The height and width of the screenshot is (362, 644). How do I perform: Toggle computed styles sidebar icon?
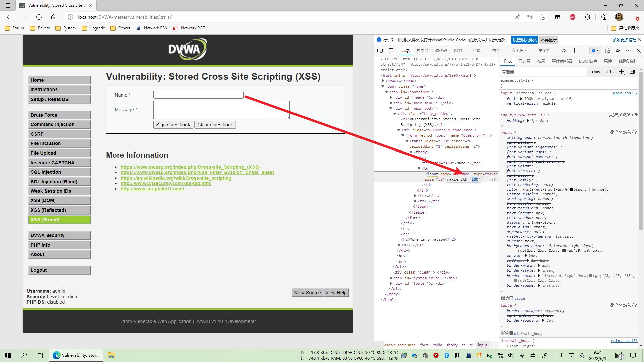632,72
